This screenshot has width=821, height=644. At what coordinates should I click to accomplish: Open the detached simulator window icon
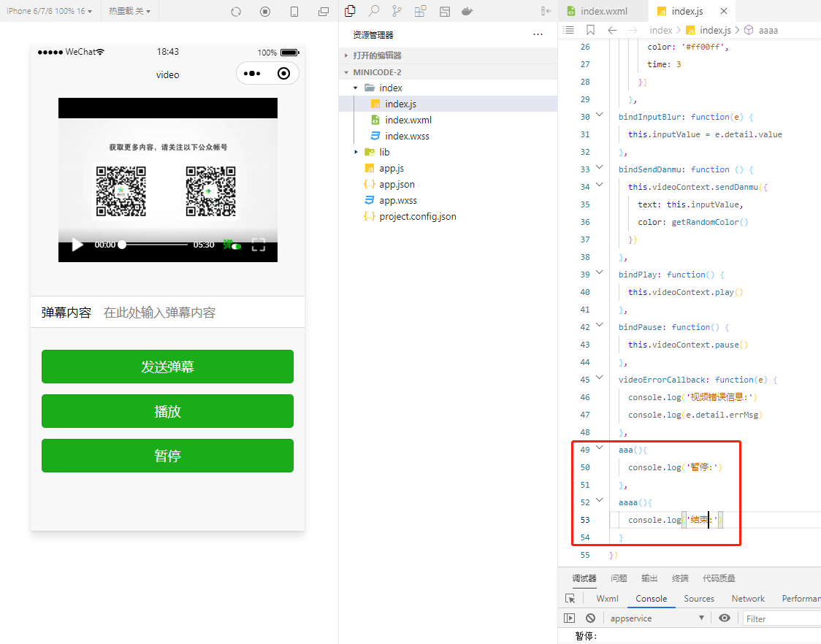coord(324,11)
